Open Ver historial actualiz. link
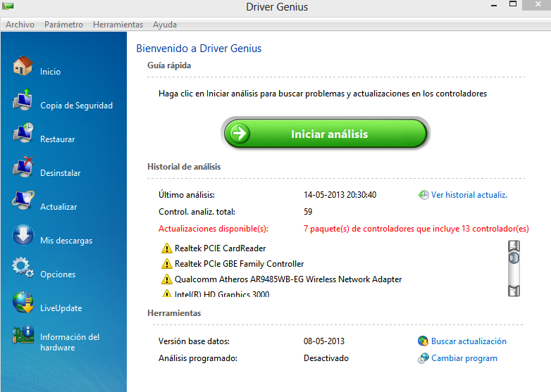551x392 pixels. click(469, 195)
